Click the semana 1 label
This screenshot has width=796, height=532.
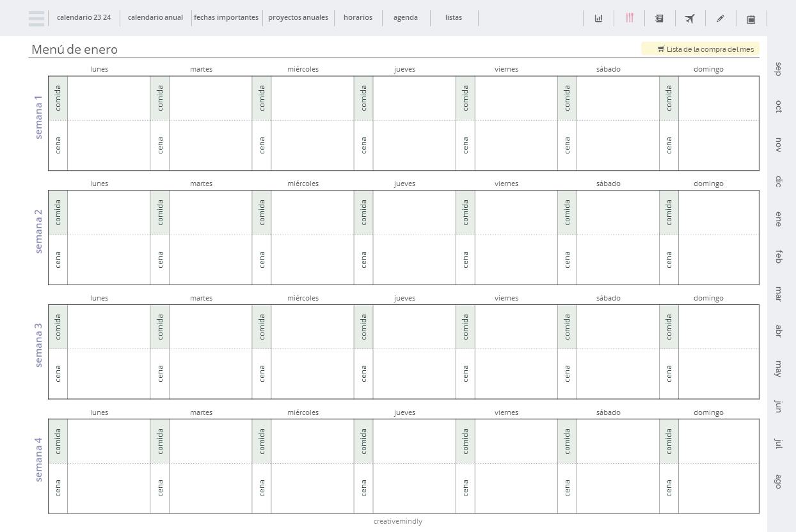[x=38, y=117]
